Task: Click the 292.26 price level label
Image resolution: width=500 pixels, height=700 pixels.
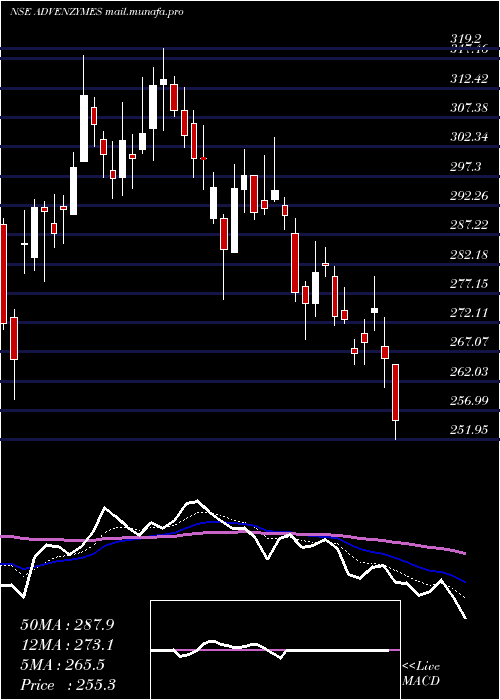Action: (469, 196)
